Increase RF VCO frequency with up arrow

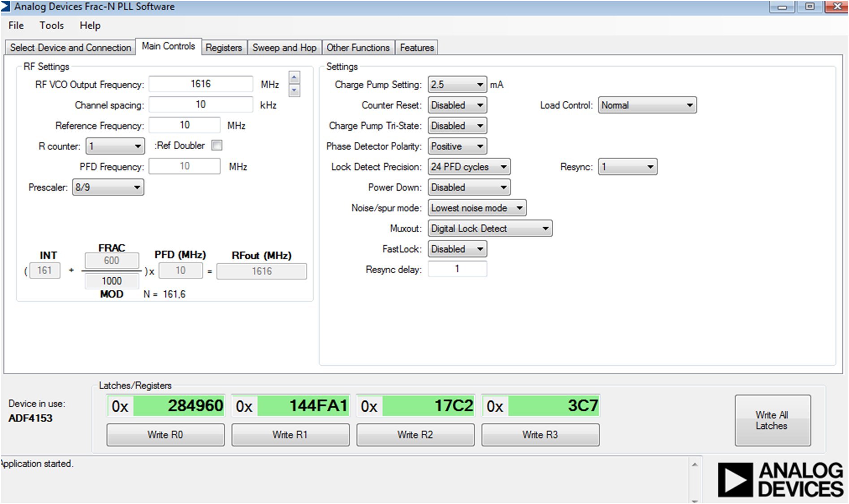click(x=294, y=78)
